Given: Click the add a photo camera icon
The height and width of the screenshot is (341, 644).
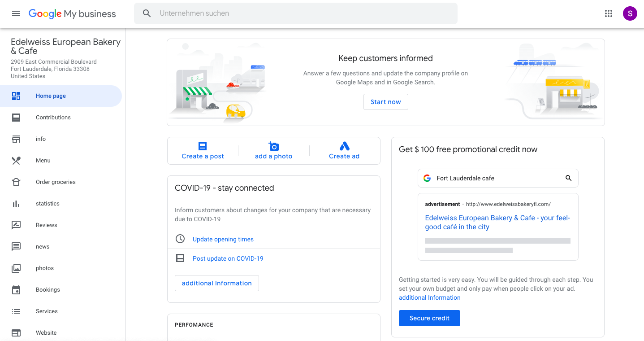Looking at the screenshot, I should coord(273,146).
